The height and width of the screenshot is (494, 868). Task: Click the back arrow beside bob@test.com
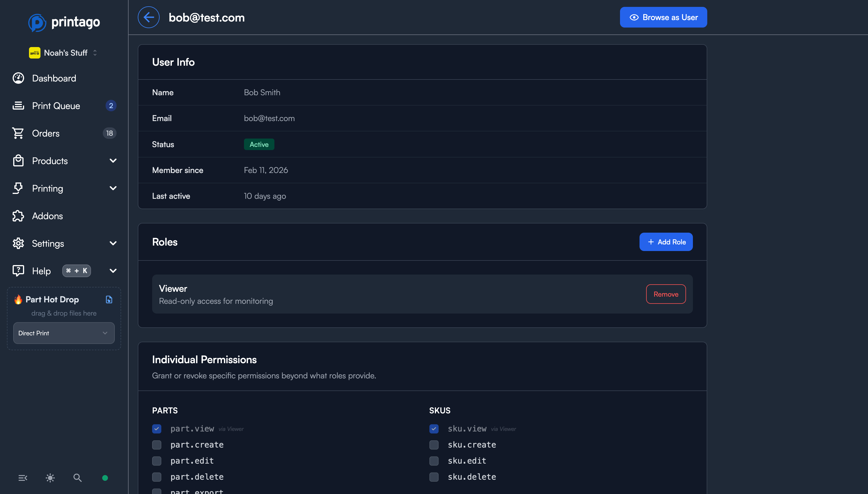point(149,17)
